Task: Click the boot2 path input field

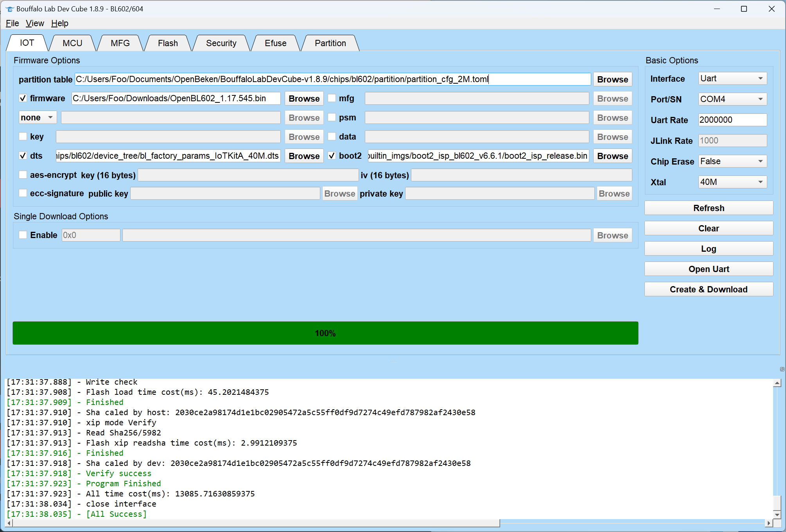Action: (x=478, y=156)
